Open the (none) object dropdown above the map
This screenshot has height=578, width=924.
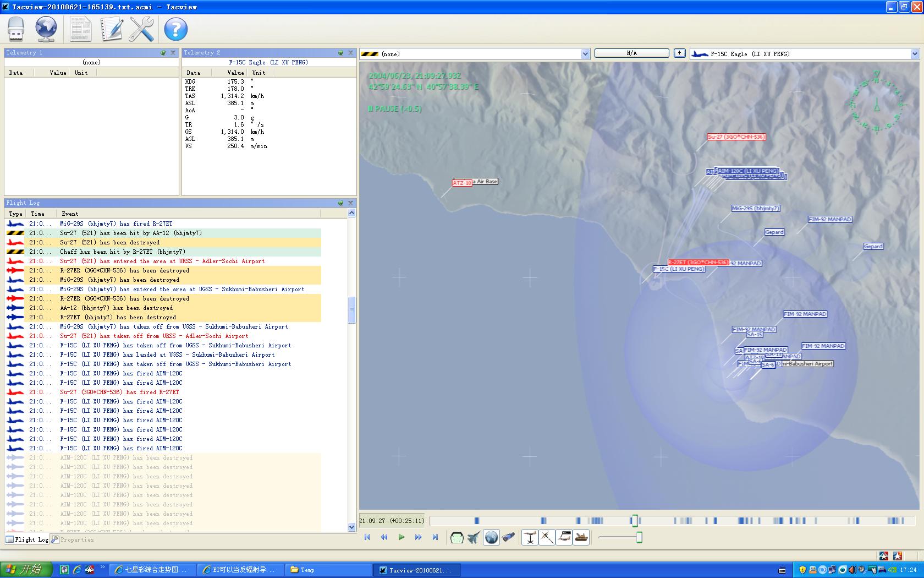[585, 54]
